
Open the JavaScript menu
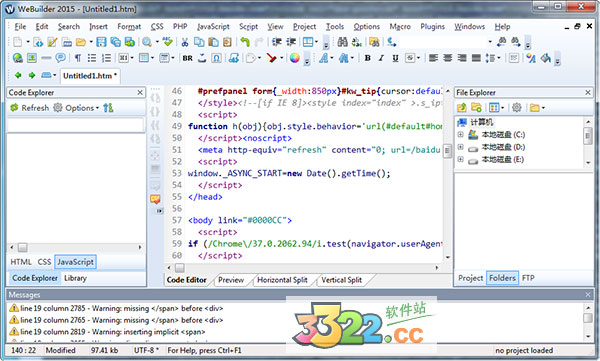tap(213, 26)
